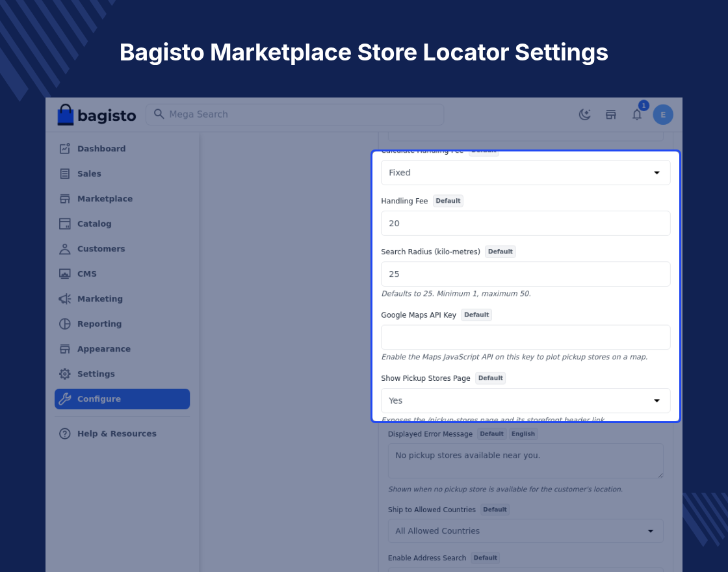Click the Search Radius field with 25
Viewport: 728px width, 572px height.
[x=526, y=274]
